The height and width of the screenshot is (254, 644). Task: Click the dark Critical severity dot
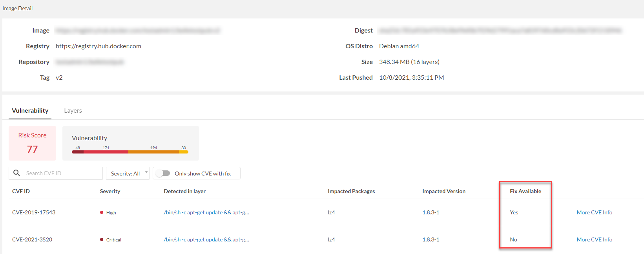[102, 239]
